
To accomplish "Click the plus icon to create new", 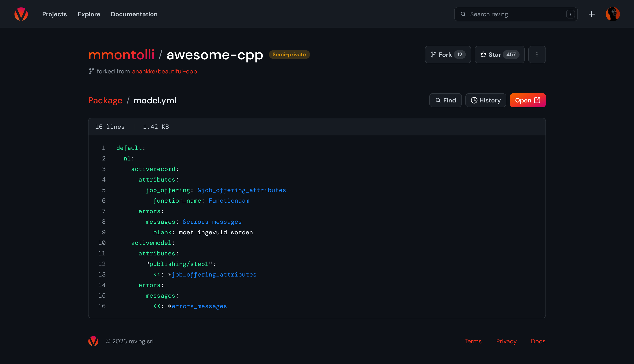I will pos(592,14).
